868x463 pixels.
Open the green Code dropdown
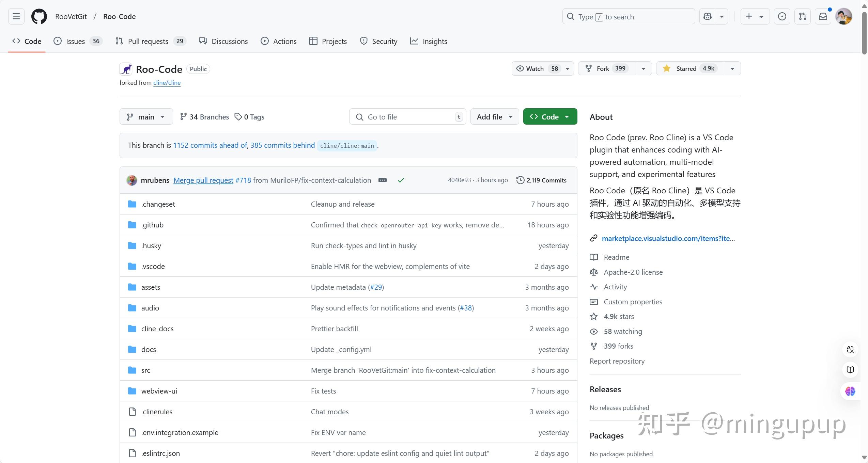point(550,117)
